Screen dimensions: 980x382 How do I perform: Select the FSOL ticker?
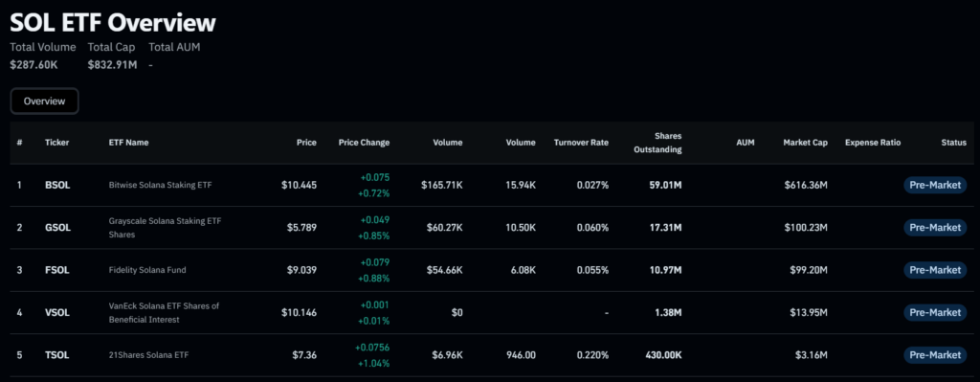[57, 270]
